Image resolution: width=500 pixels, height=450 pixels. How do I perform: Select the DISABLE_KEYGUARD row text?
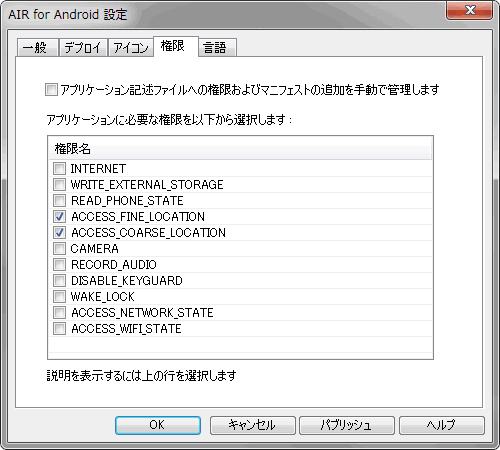[x=127, y=281]
